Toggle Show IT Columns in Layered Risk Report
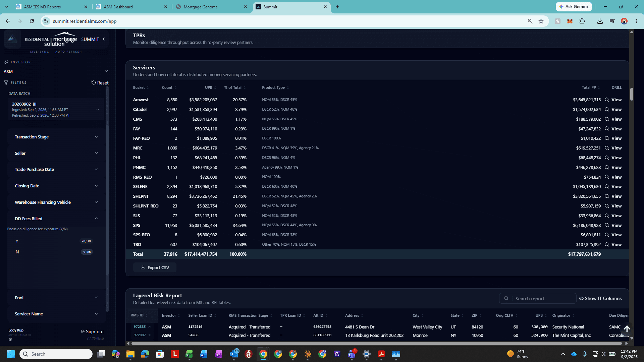The height and width of the screenshot is (362, 644). (x=600, y=299)
